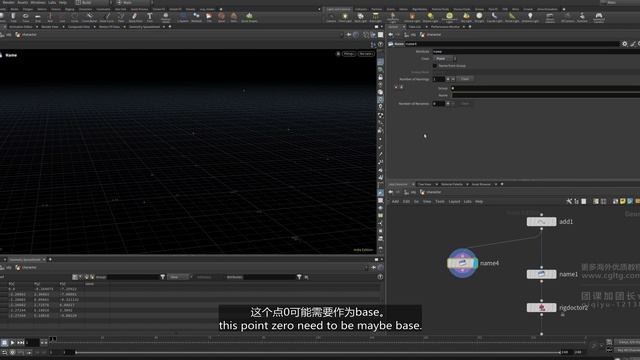Add an Environment Light from shelf
640x360 pixels.
coord(449,17)
